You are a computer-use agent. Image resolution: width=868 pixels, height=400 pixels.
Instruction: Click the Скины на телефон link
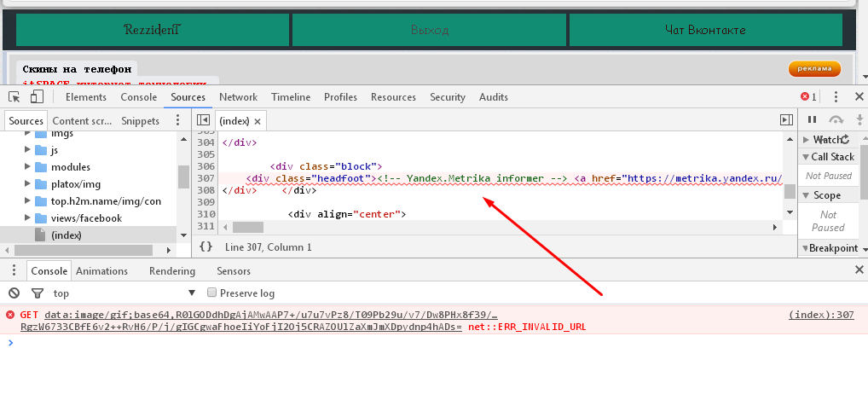[77, 69]
